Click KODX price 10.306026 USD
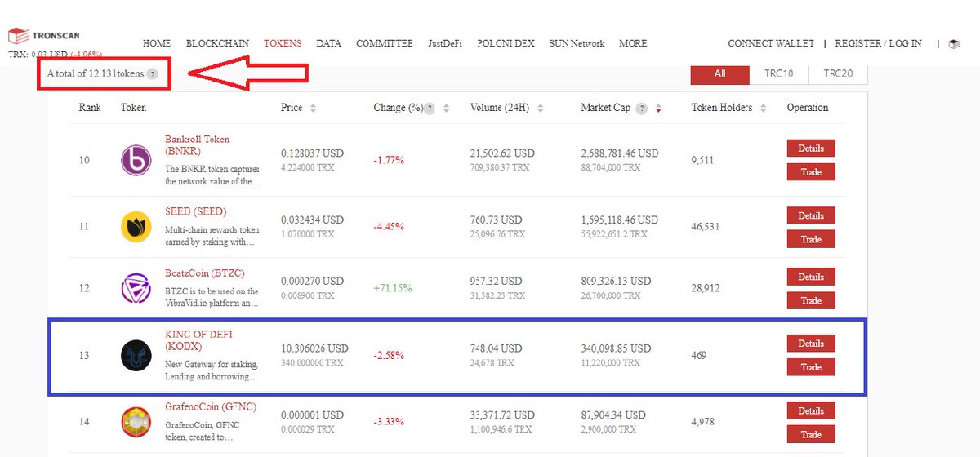This screenshot has width=980, height=457. 314,348
